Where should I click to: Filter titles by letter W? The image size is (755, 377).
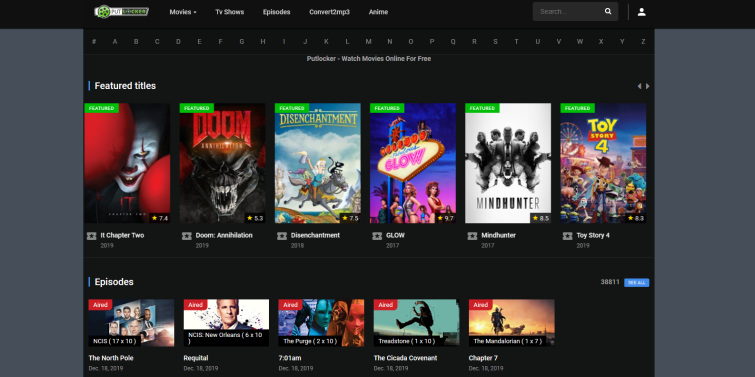[580, 42]
